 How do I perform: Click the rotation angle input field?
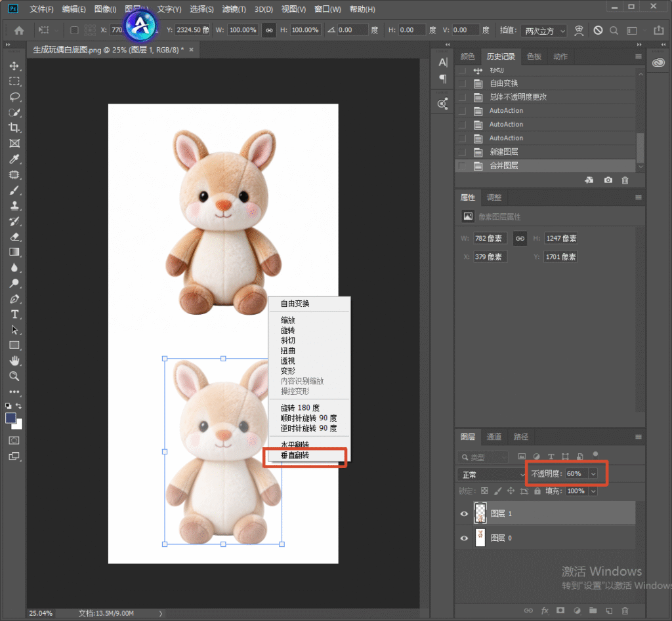coord(352,30)
